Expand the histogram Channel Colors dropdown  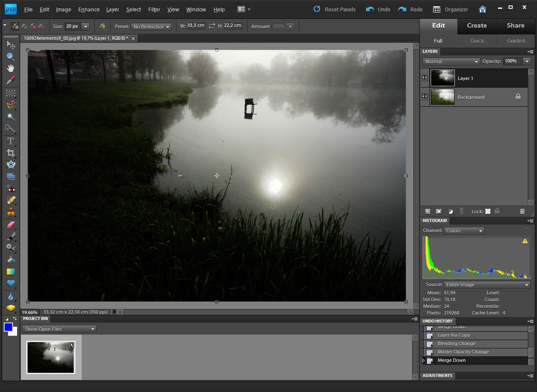(464, 231)
